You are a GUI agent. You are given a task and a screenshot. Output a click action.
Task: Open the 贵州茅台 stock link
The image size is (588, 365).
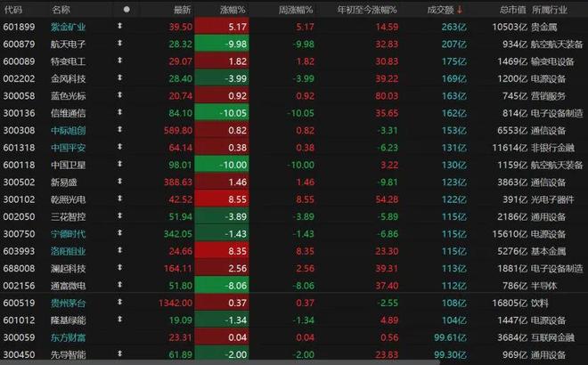coord(68,303)
